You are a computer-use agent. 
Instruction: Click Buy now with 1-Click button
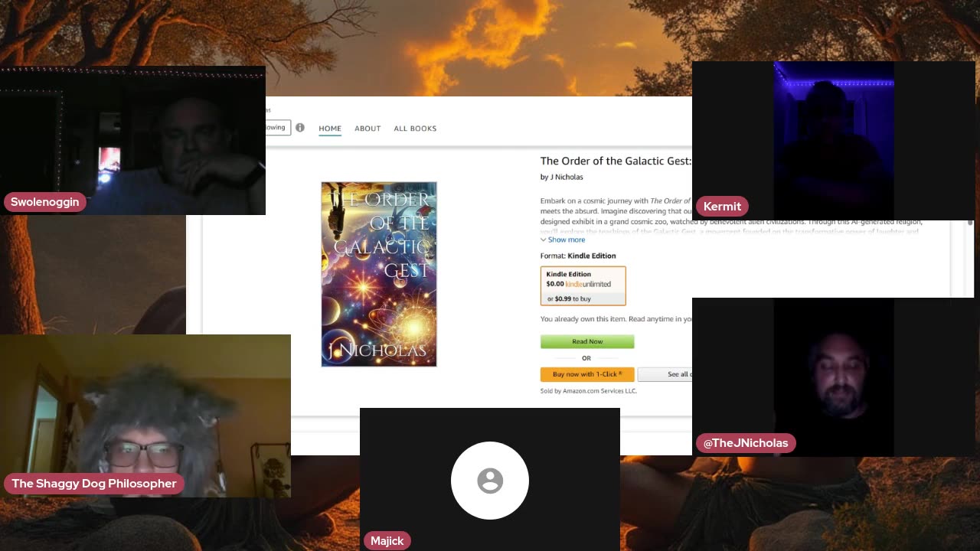587,374
